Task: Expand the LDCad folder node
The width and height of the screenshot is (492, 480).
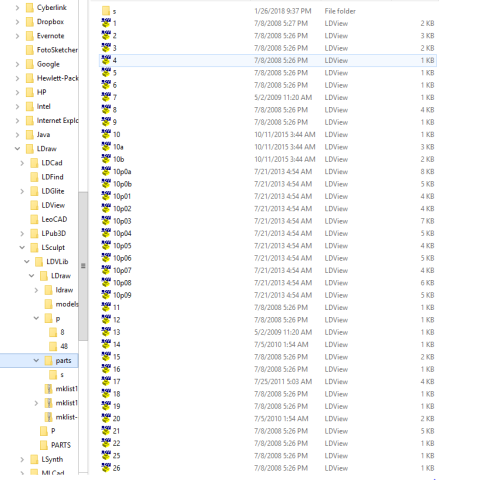Action: pyautogui.click(x=22, y=163)
